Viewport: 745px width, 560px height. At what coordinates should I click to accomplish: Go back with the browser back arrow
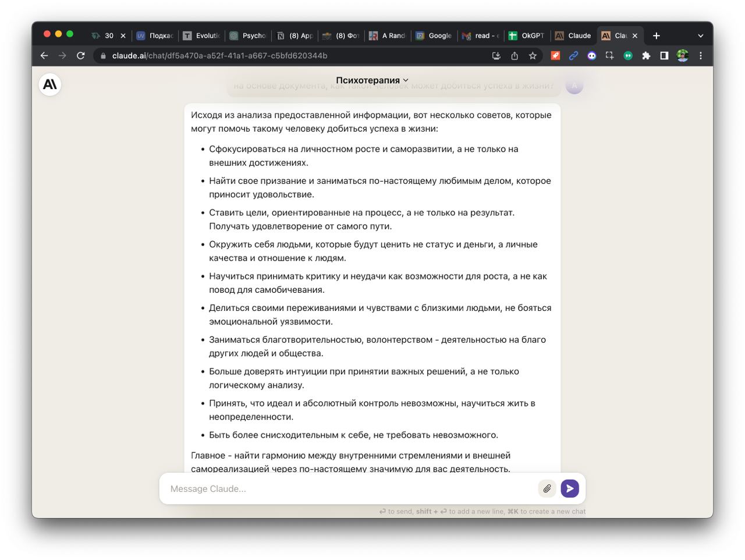pos(44,55)
